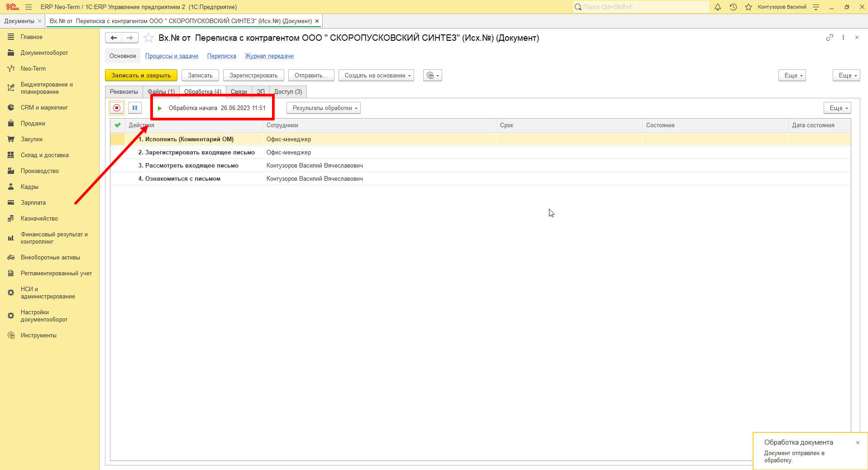Open the main hamburger menu

(29, 7)
